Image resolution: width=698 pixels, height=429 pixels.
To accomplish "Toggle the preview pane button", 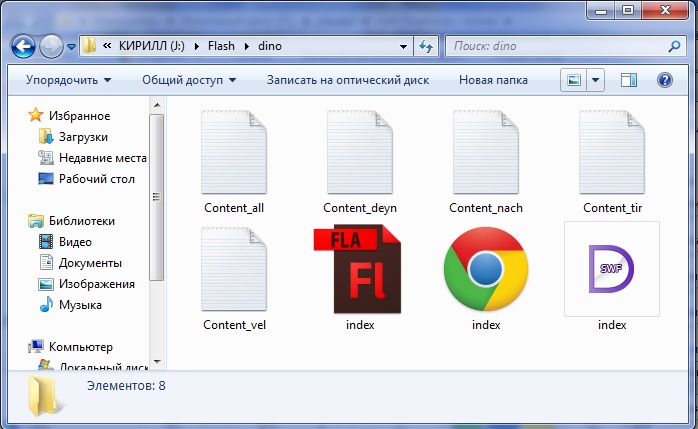I will point(629,81).
